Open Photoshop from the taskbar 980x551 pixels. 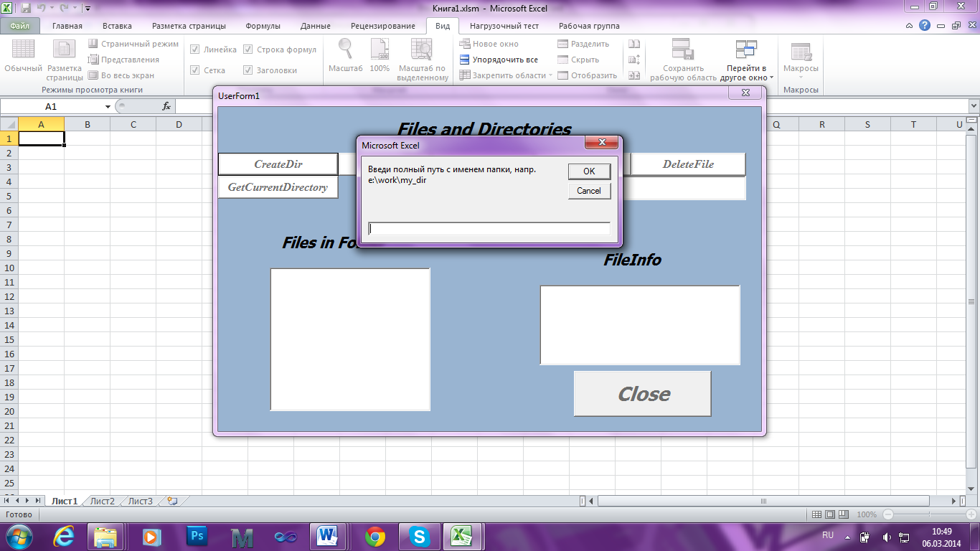197,536
